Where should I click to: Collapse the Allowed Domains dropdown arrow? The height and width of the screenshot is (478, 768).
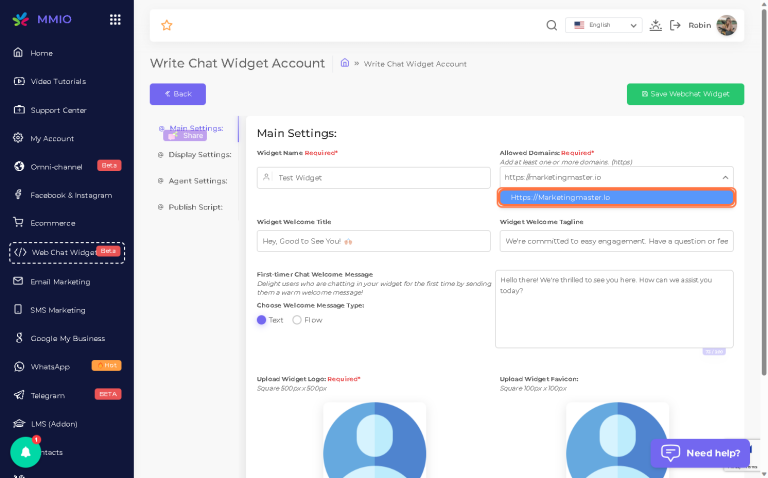point(725,177)
